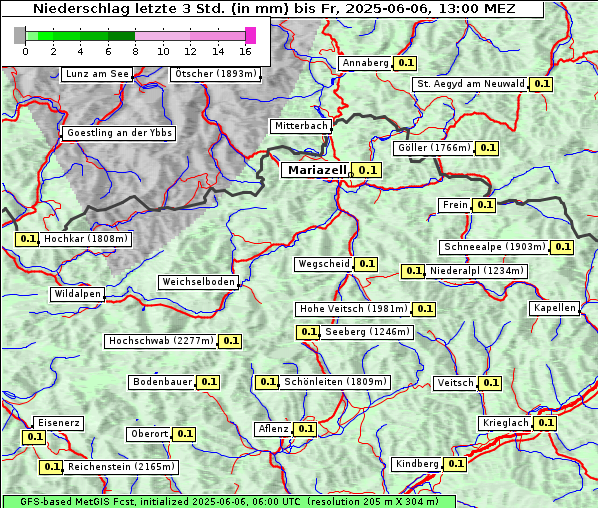Select the Wildalpen label
598x508 pixels.
click(77, 294)
